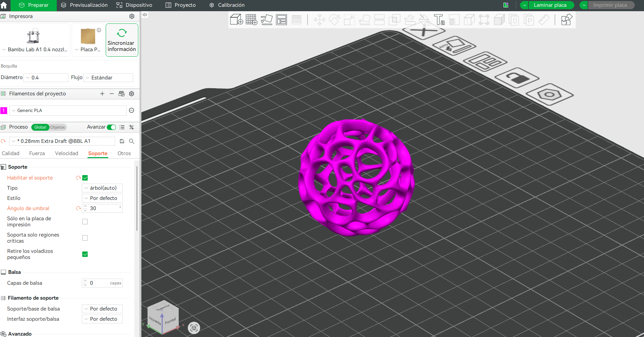Open the compare presets icon beside Avanzar

pyautogui.click(x=132, y=127)
